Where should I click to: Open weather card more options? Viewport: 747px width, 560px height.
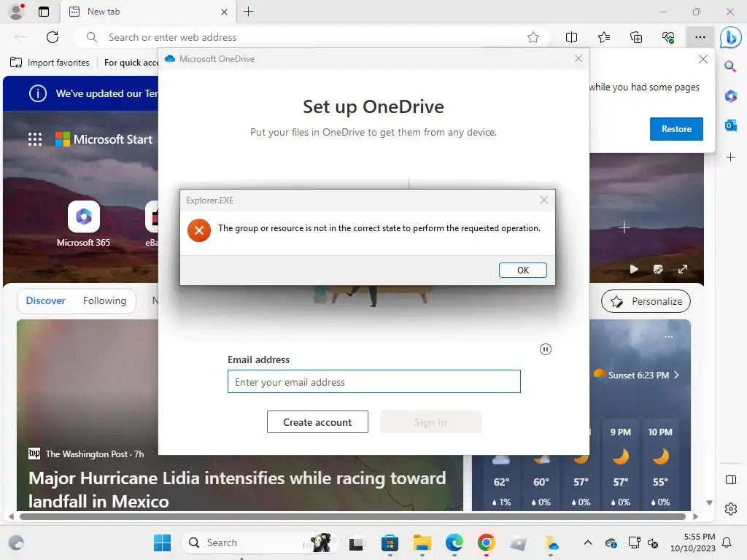(x=668, y=337)
